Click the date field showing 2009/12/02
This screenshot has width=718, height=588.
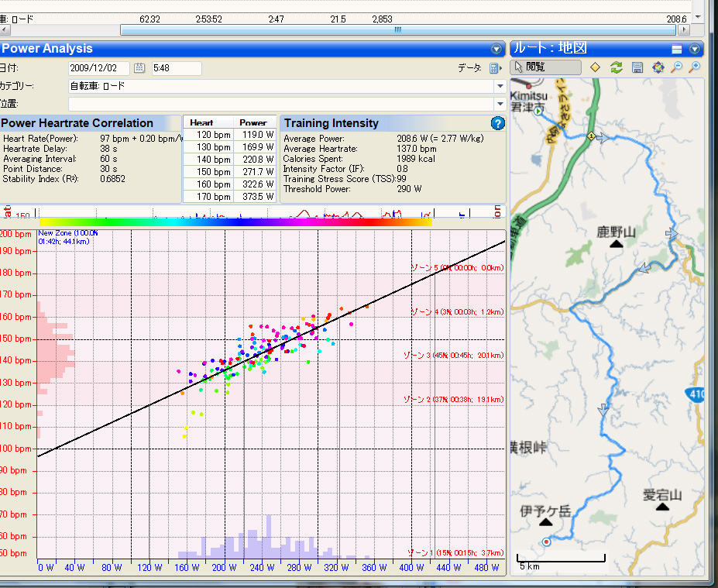tap(98, 68)
